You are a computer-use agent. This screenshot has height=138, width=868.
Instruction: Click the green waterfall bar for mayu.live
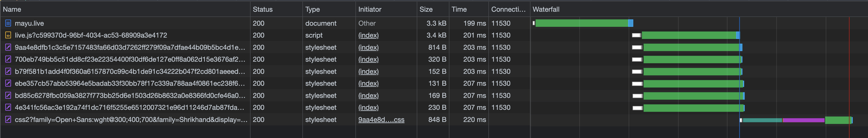click(581, 23)
